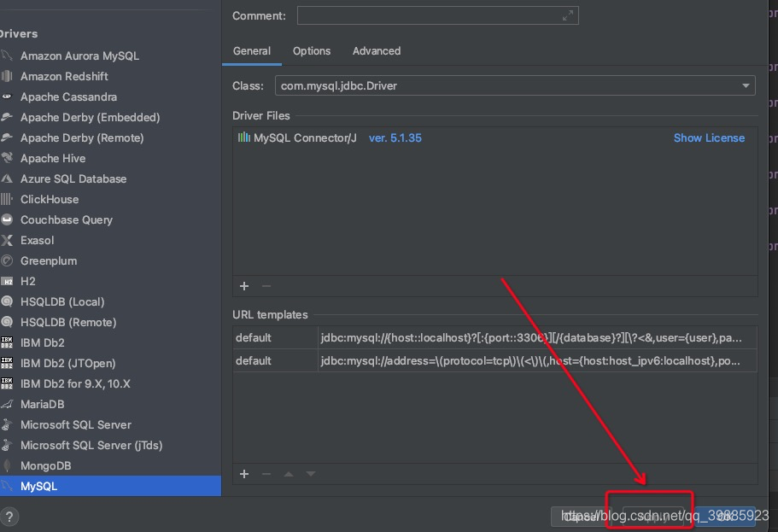
Task: Remove URL template with minus icon
Action: 266,475
